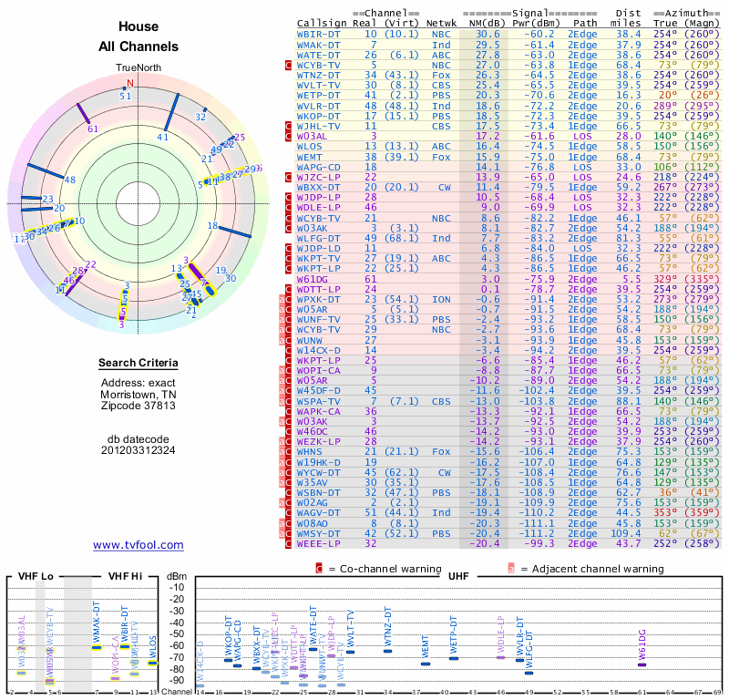This screenshot has height=700, width=729.
Task: Click the pink adjacent channel warning legend icon
Action: 511,569
